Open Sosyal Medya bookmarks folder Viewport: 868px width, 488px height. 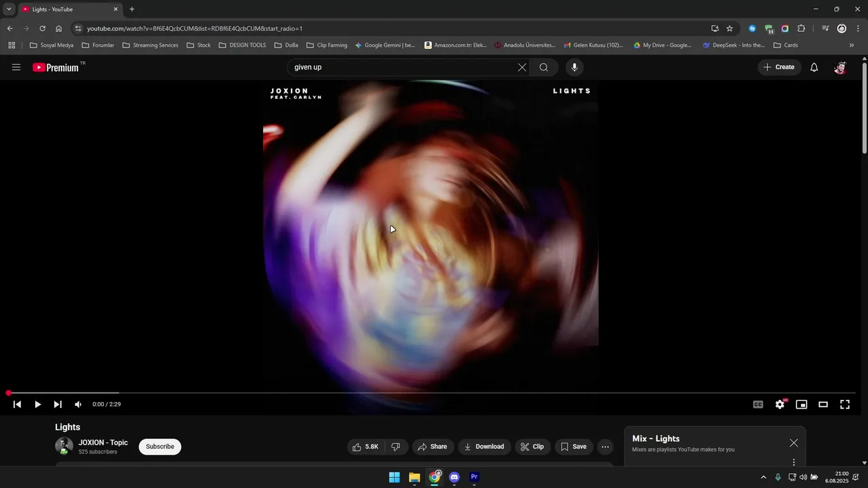(52, 45)
